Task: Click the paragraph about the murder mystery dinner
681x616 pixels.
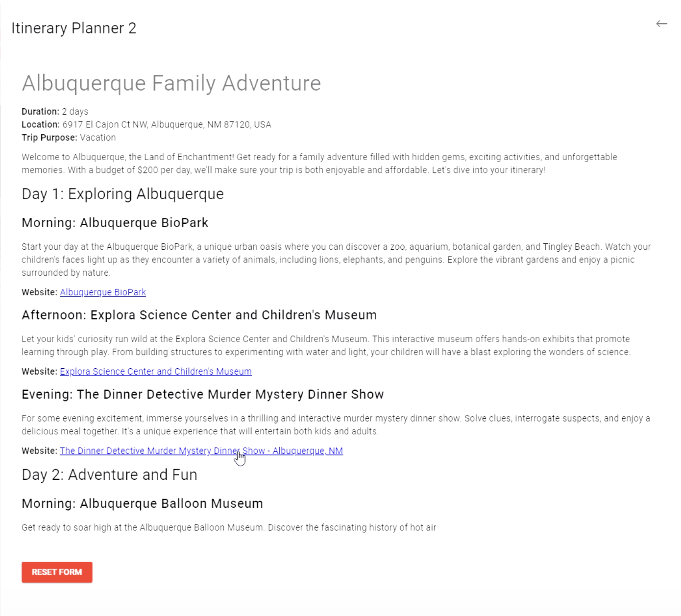Action: coord(335,425)
